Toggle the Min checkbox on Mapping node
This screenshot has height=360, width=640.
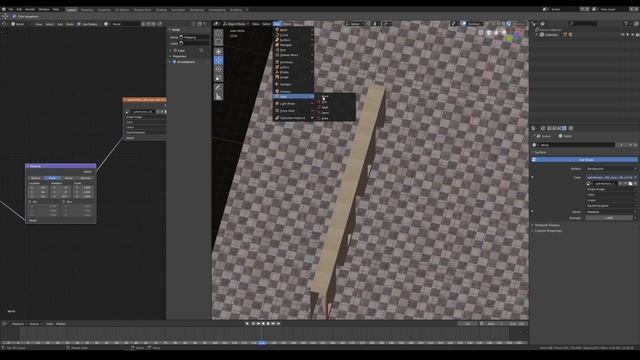pos(29,202)
